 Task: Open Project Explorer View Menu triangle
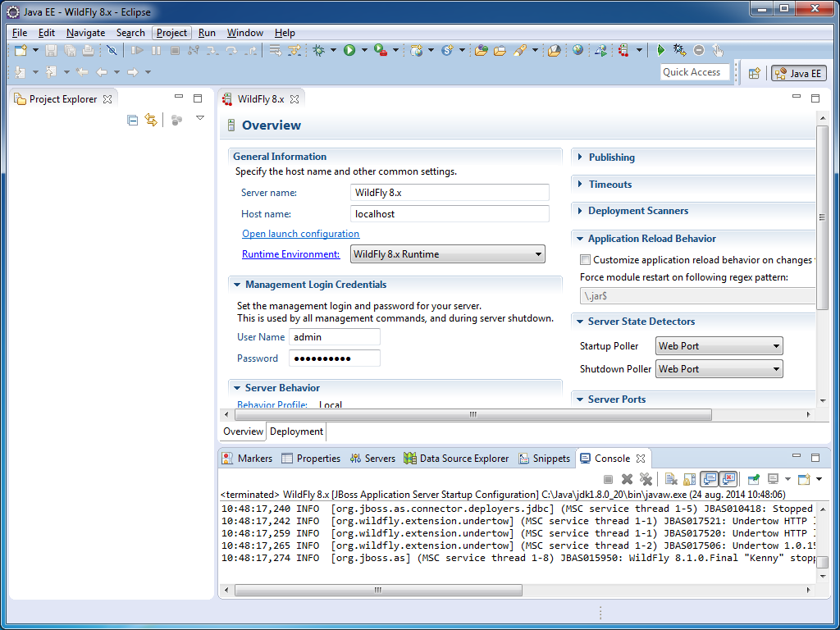click(x=200, y=118)
